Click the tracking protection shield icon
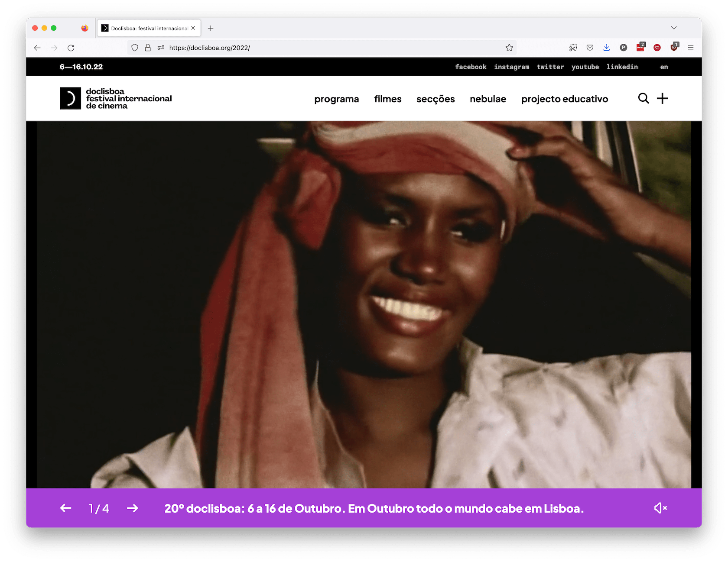 tap(135, 48)
